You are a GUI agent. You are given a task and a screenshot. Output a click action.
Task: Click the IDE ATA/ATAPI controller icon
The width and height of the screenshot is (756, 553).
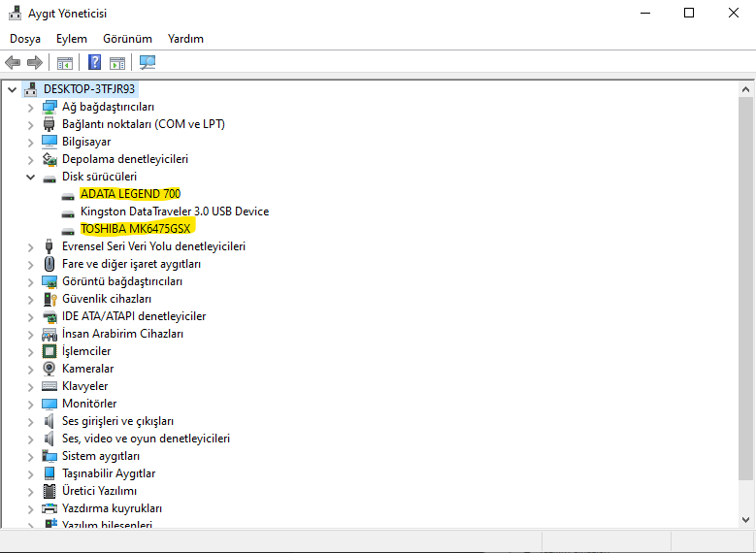pyautogui.click(x=49, y=316)
